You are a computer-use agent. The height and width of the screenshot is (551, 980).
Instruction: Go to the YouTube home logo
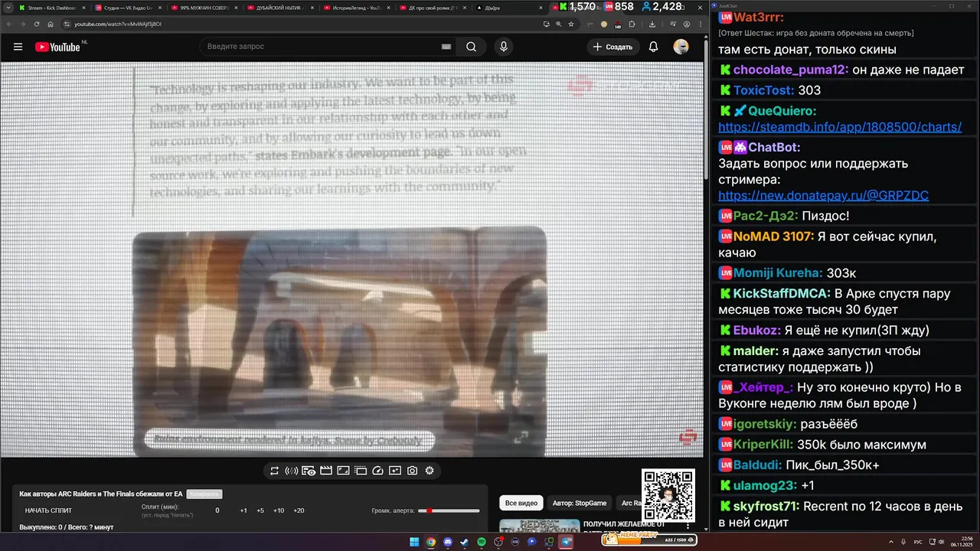point(58,47)
